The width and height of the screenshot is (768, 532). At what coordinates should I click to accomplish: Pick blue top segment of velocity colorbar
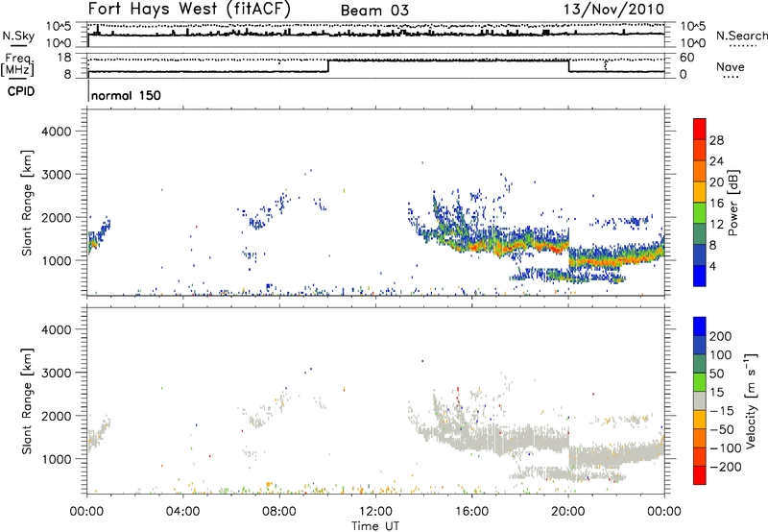point(700,326)
